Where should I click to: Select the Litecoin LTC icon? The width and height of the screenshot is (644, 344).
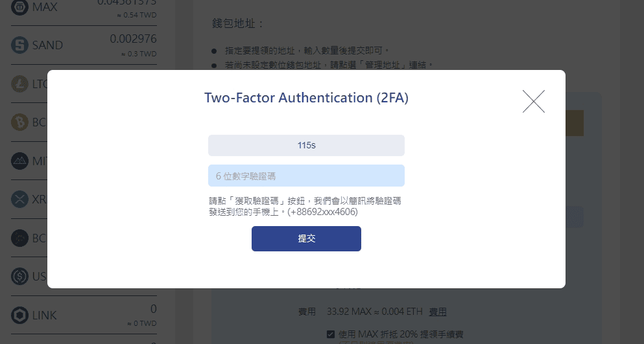[19, 84]
